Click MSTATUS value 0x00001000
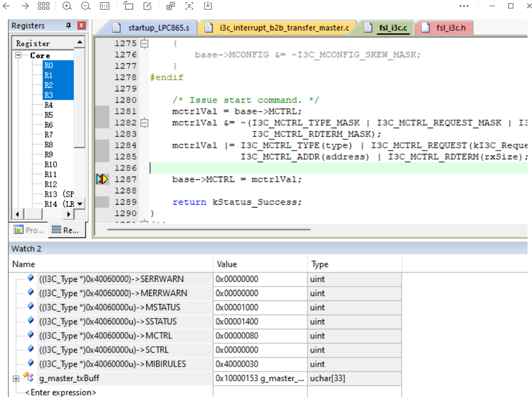This screenshot has width=532, height=397. (x=237, y=307)
